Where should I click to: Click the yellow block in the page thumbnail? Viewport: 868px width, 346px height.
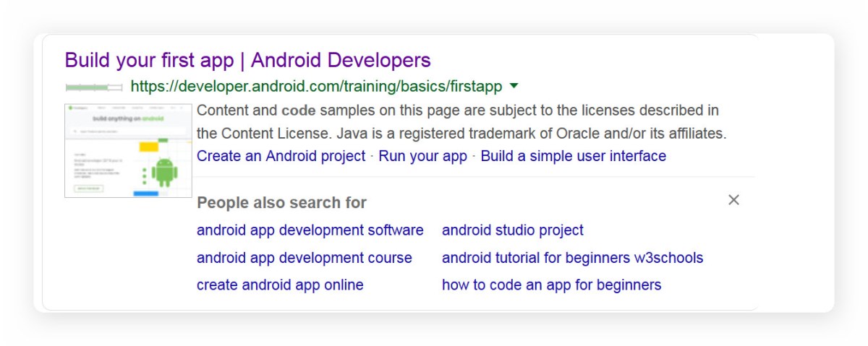point(149,147)
